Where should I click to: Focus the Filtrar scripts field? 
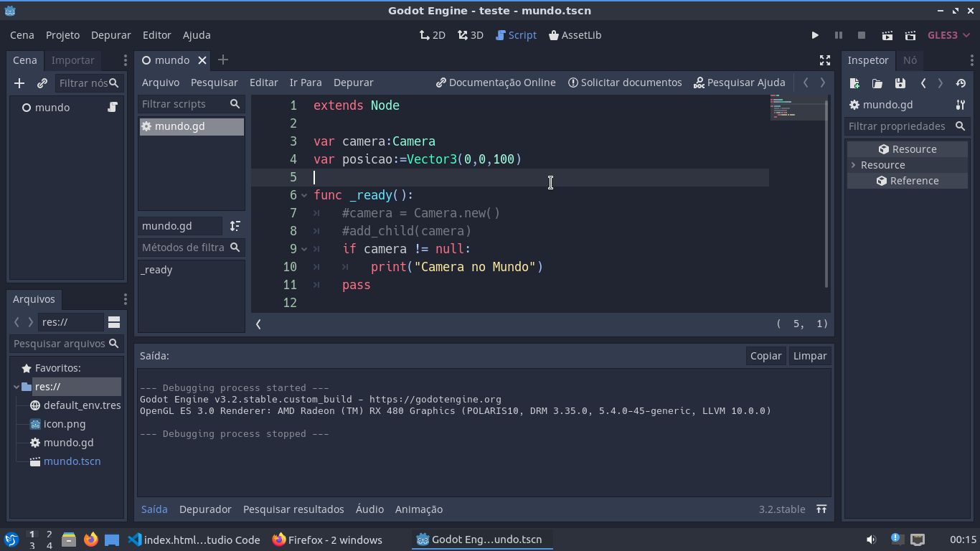[x=191, y=104]
